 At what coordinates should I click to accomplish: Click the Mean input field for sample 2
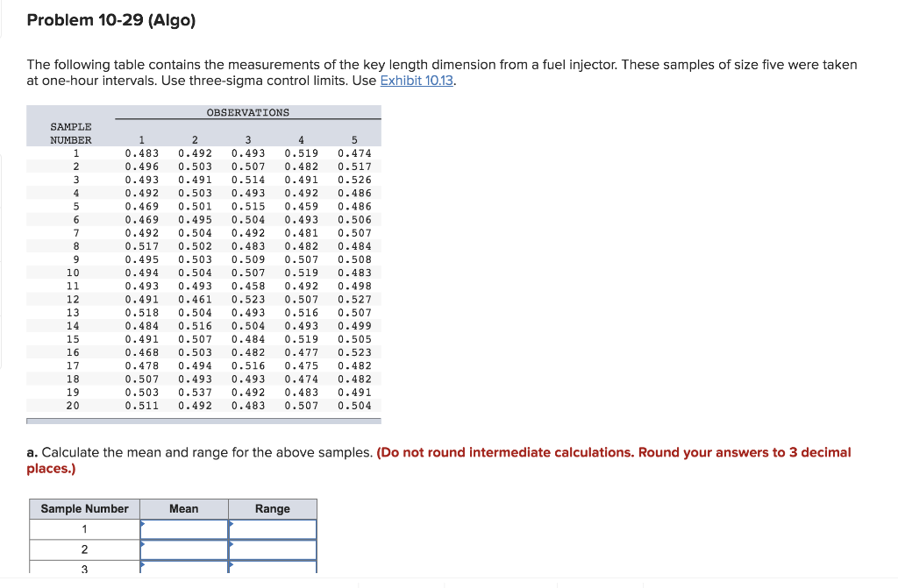click(184, 549)
